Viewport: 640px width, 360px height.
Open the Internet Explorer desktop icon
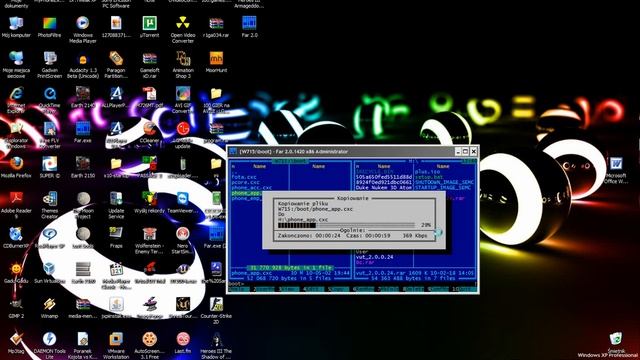click(16, 100)
